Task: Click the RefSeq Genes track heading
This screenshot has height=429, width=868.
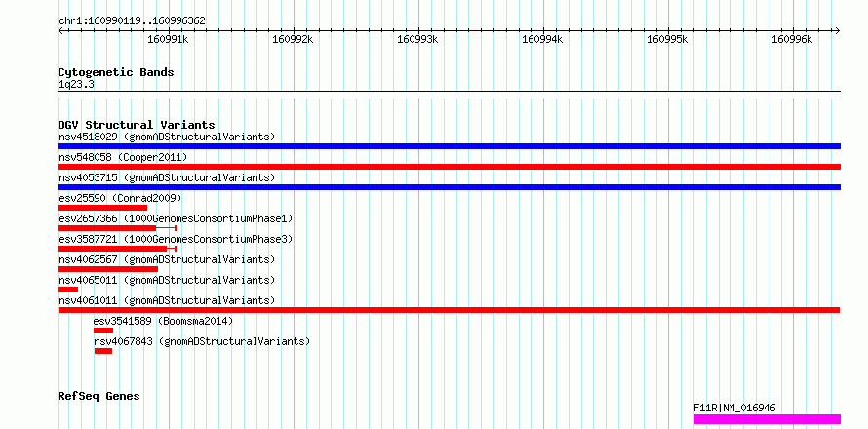Action: coord(99,397)
